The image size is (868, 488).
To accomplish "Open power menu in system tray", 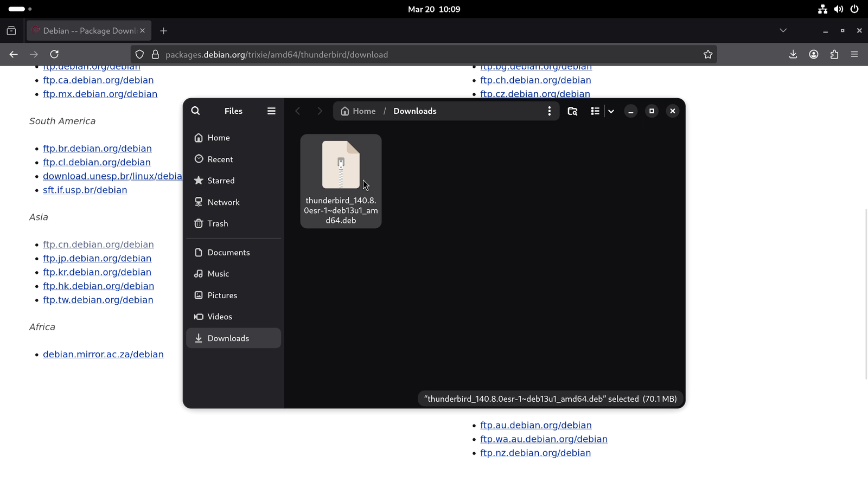I will tap(854, 9).
